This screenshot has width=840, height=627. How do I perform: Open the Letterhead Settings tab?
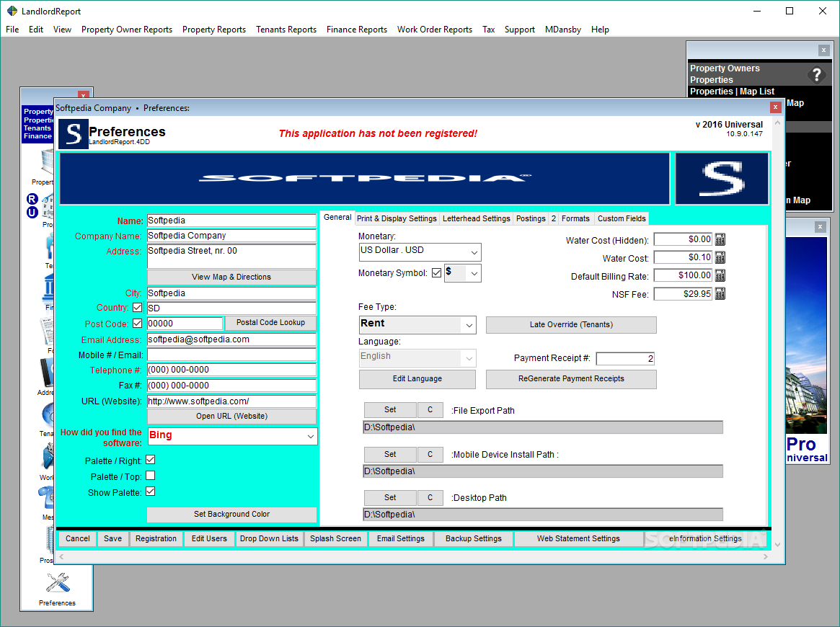(x=477, y=218)
